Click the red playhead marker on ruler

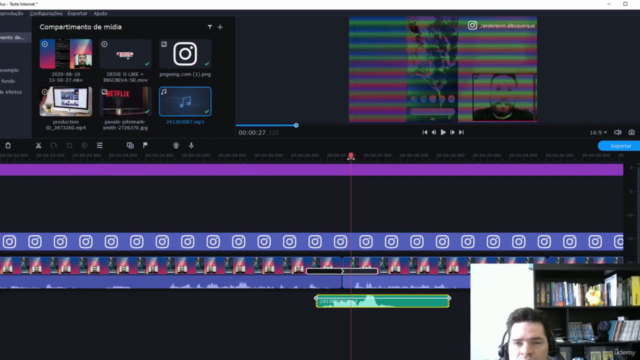pos(351,156)
